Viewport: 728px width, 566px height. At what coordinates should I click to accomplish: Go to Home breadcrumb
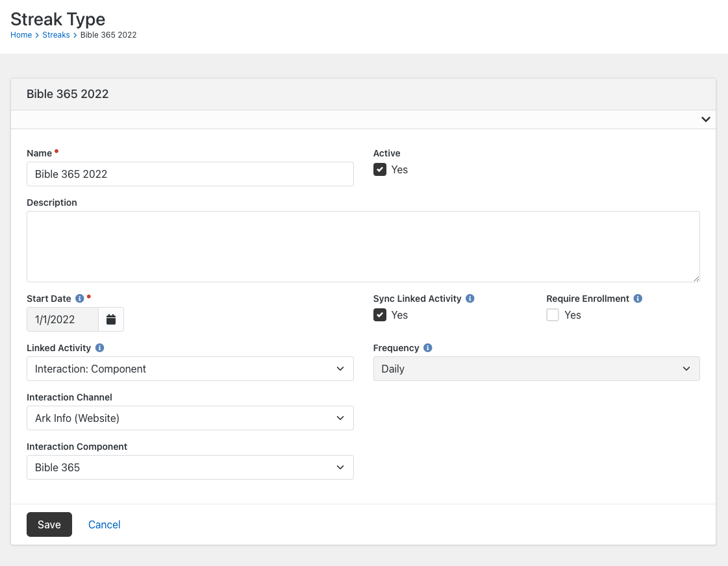pos(21,35)
